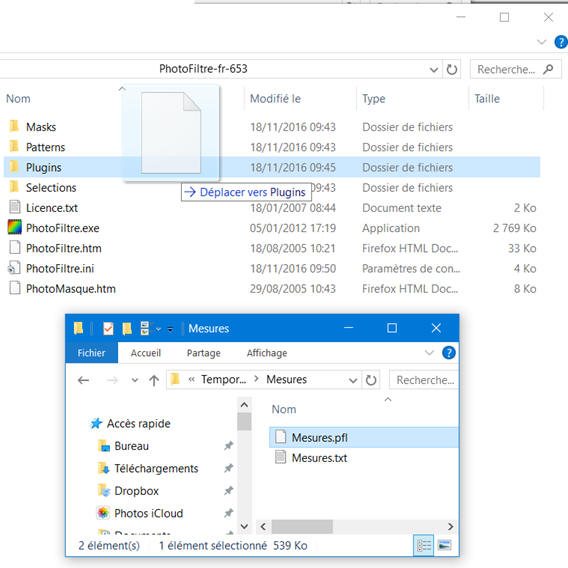Screen dimensions: 568x568
Task: Sort by Nom column in Mesures window
Action: [x=284, y=409]
